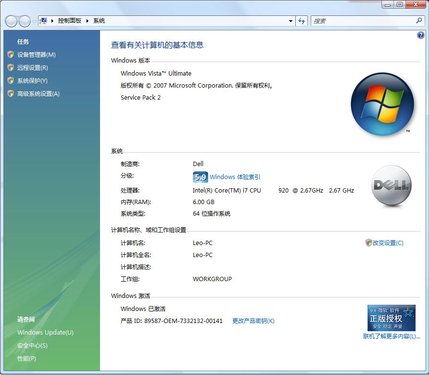Open Device Manager (设备管理器) task link
The height and width of the screenshot is (375, 429).
pyautogui.click(x=37, y=55)
